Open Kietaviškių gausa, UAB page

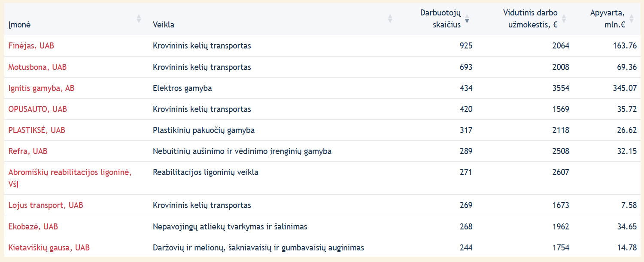[49, 247]
